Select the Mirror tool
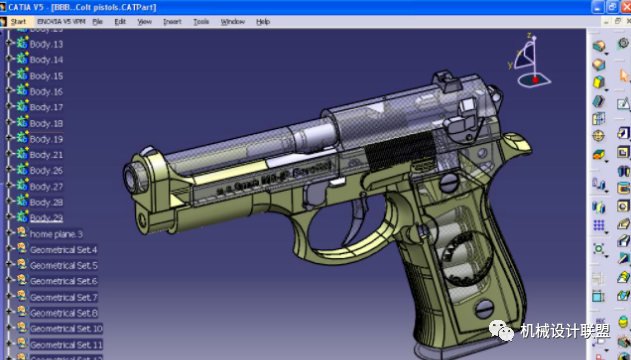Viewport: 631px width, 360px height. pyautogui.click(x=599, y=207)
